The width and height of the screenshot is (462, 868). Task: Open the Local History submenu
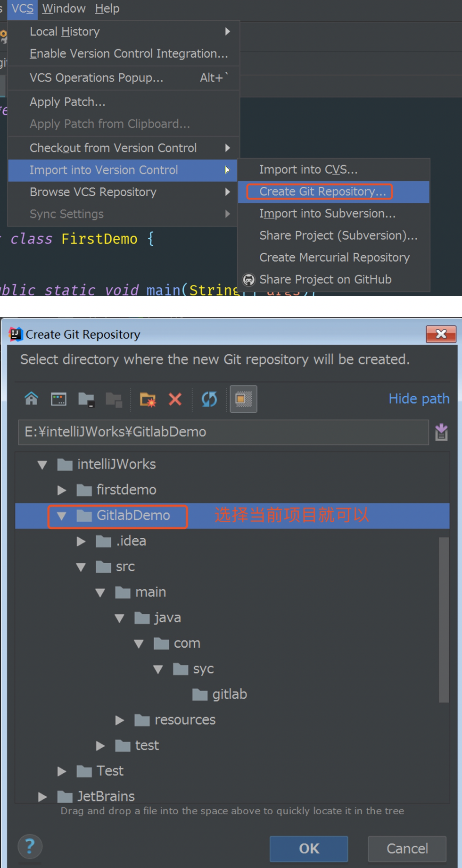124,32
